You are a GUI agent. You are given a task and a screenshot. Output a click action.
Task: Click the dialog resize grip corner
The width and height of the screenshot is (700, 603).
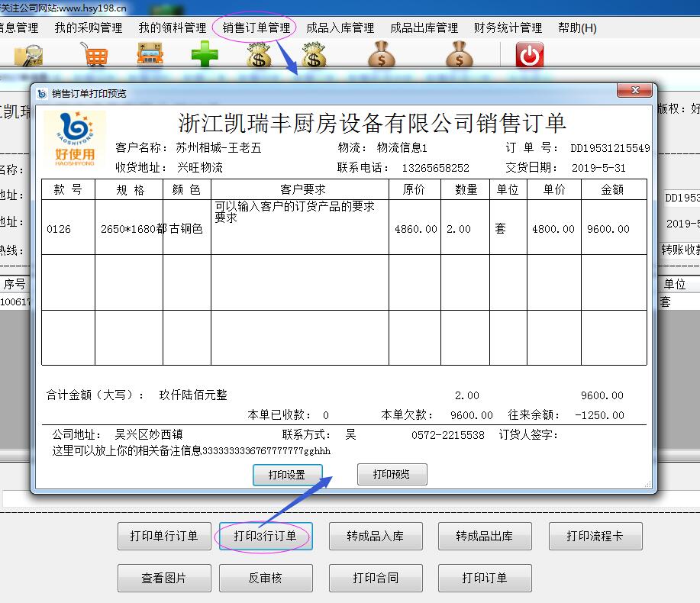pos(648,485)
